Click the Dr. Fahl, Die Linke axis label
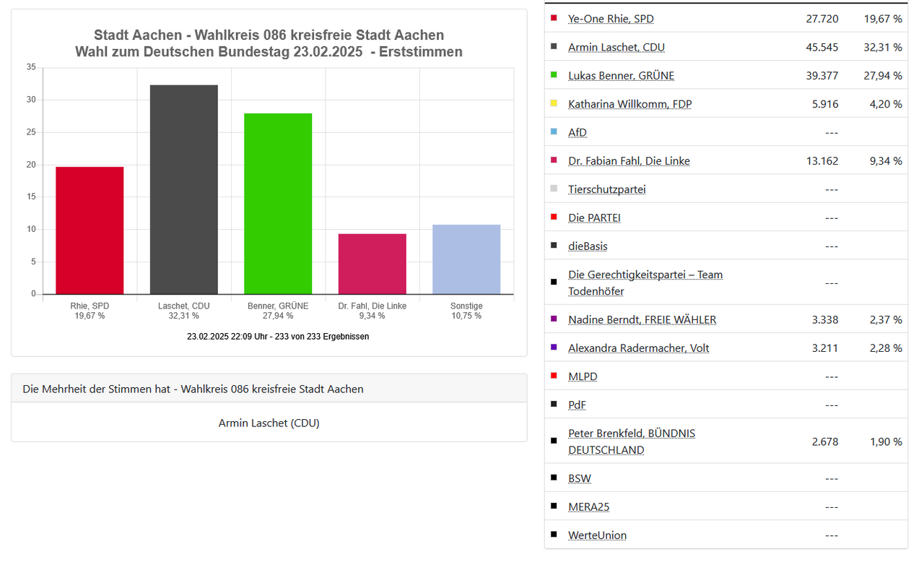Image resolution: width=924 pixels, height=565 pixels. (x=372, y=311)
